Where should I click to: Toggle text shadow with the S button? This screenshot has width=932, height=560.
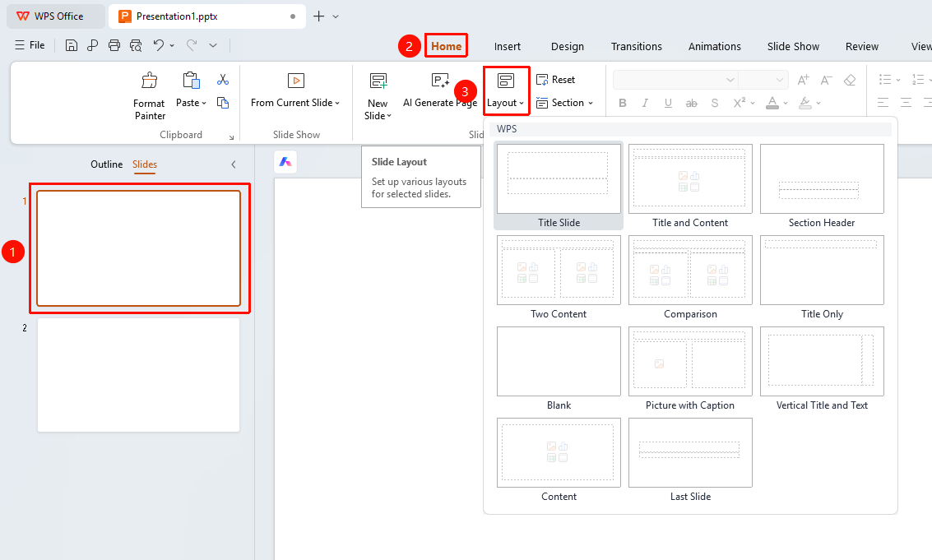715,103
